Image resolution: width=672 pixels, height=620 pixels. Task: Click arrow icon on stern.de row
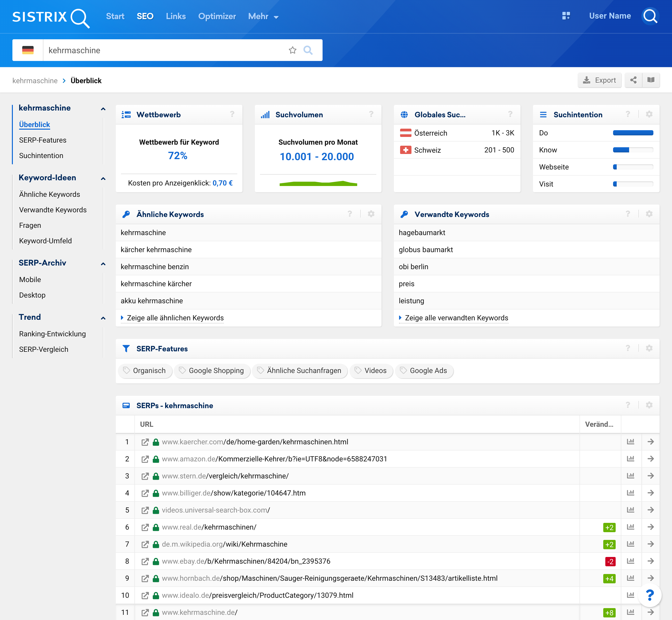tap(650, 476)
